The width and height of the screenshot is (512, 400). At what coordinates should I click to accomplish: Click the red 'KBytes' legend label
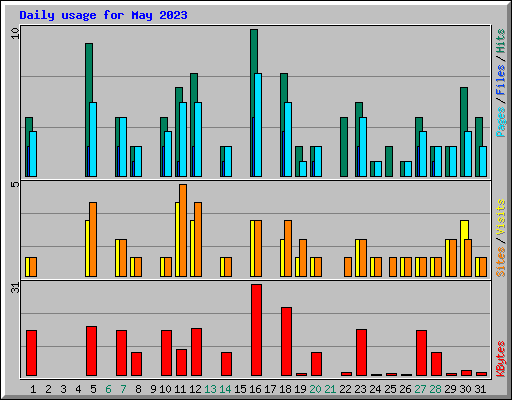pos(501,359)
